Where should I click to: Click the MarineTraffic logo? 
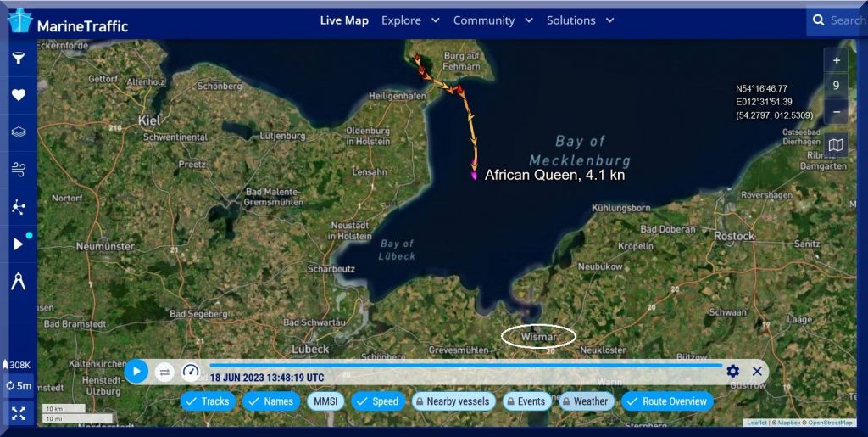70,23
